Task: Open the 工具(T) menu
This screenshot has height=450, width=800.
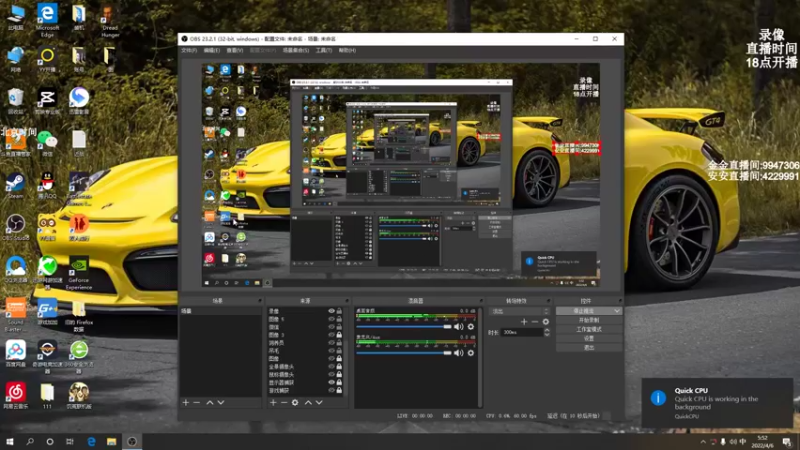Action: (323, 49)
